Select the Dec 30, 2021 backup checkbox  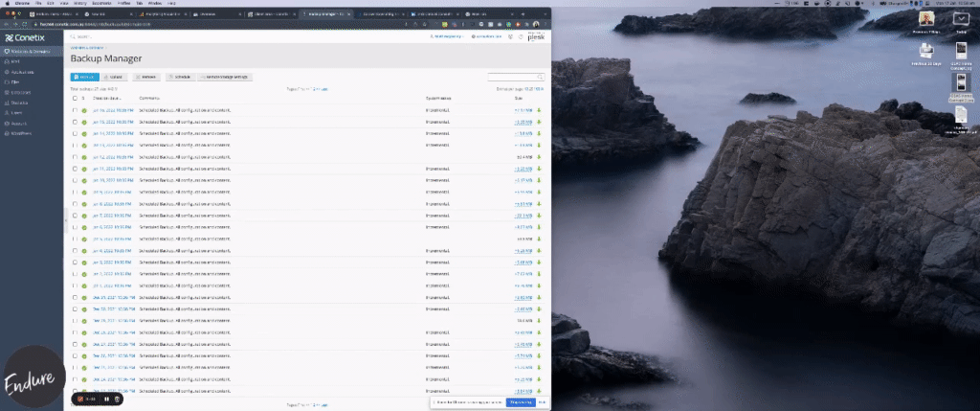pyautogui.click(x=75, y=309)
